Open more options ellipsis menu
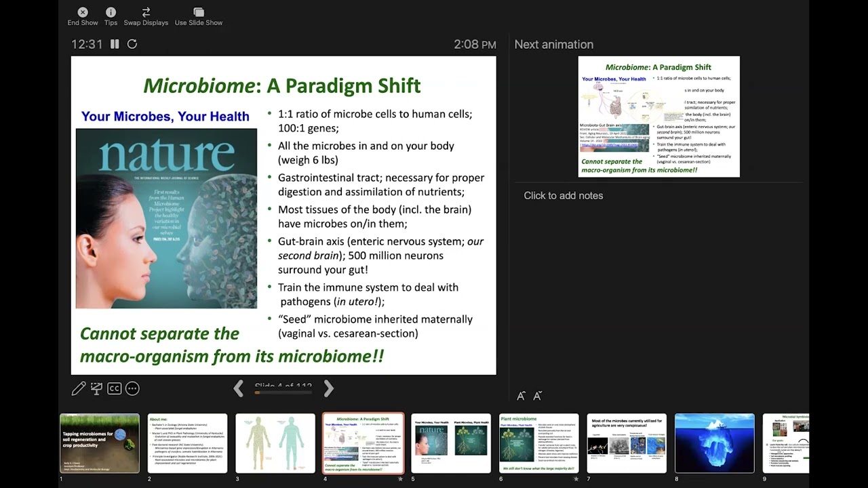Image resolution: width=868 pixels, height=488 pixels. (x=132, y=388)
